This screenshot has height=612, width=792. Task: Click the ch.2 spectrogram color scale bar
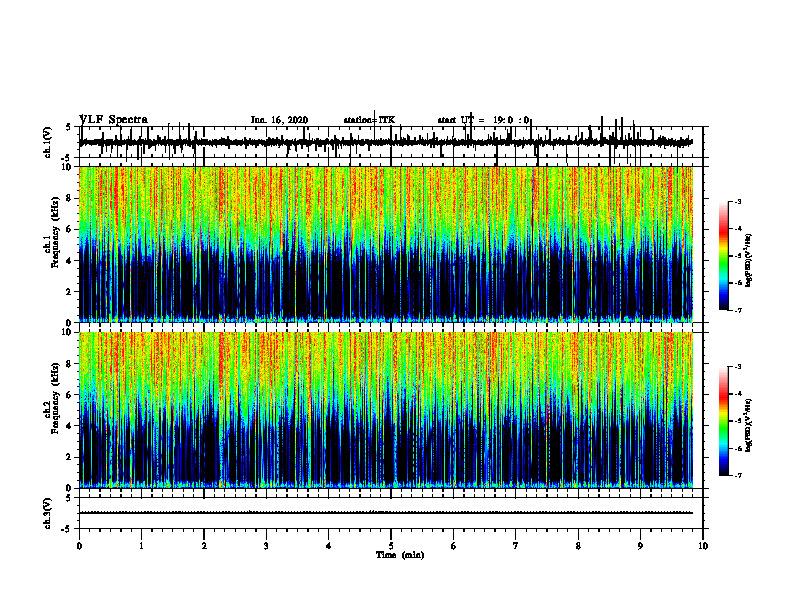724,421
